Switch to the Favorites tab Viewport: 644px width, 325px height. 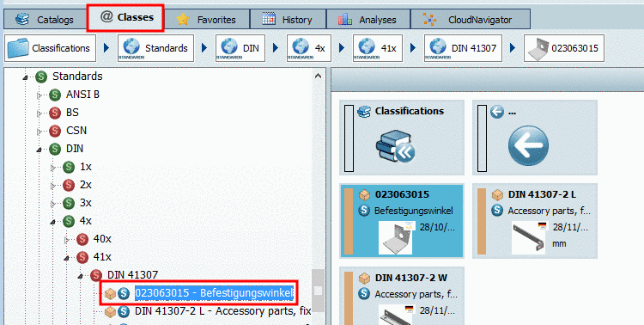click(207, 19)
